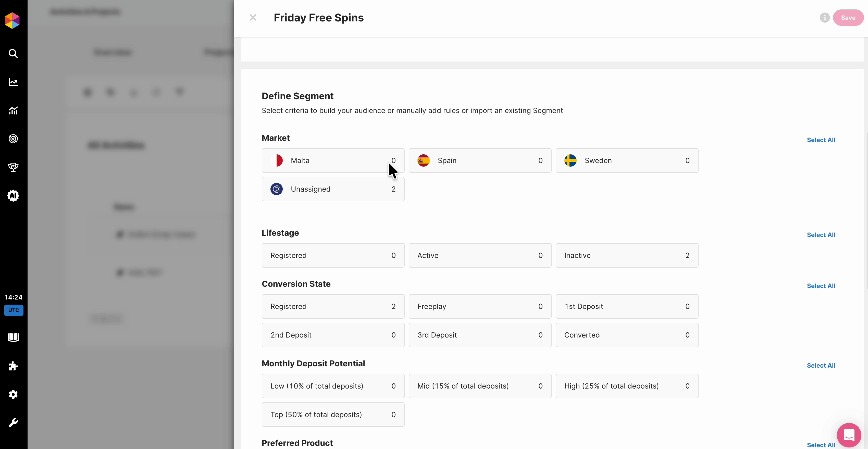Open the puzzle piece integrations icon
The image size is (868, 449).
13,366
